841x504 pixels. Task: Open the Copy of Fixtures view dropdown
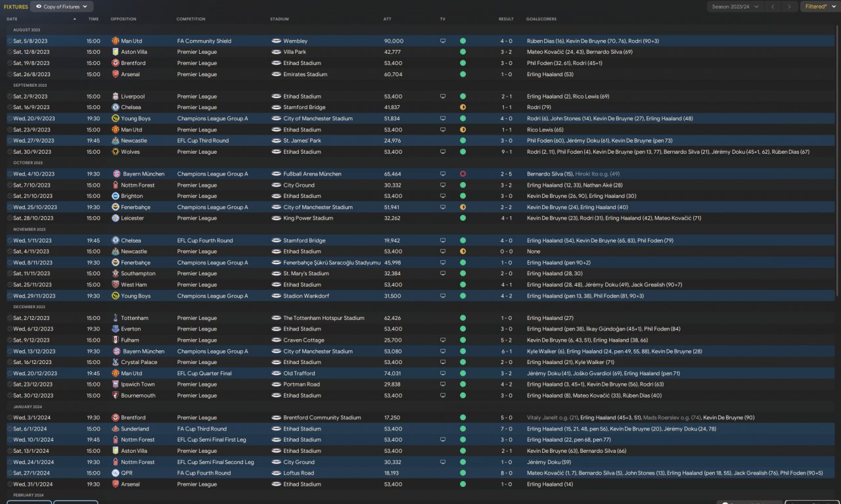tap(61, 7)
